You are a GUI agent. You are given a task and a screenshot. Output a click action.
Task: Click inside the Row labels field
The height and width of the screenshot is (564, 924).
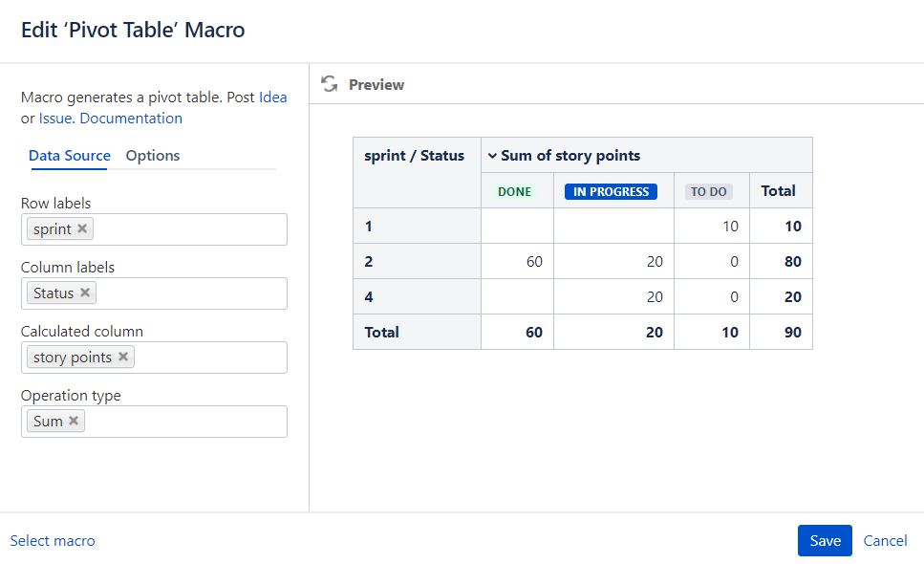191,229
